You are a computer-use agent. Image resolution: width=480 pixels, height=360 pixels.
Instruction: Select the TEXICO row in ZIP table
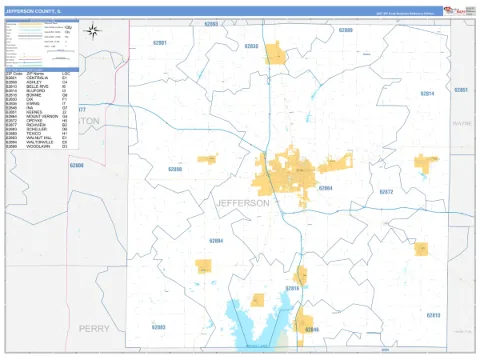[42, 134]
